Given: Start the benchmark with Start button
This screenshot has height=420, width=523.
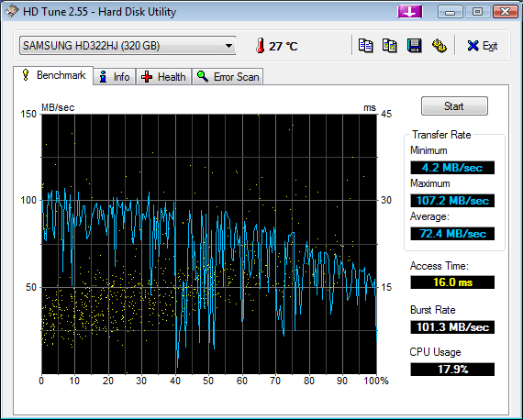Looking at the screenshot, I should pyautogui.click(x=454, y=106).
